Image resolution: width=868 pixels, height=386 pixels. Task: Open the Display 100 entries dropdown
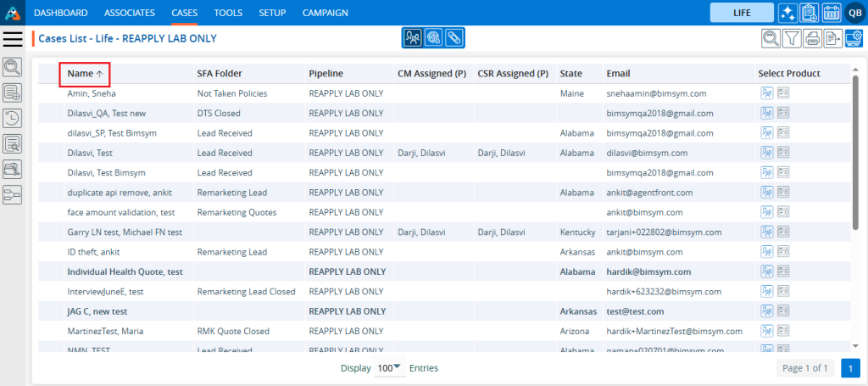point(390,368)
